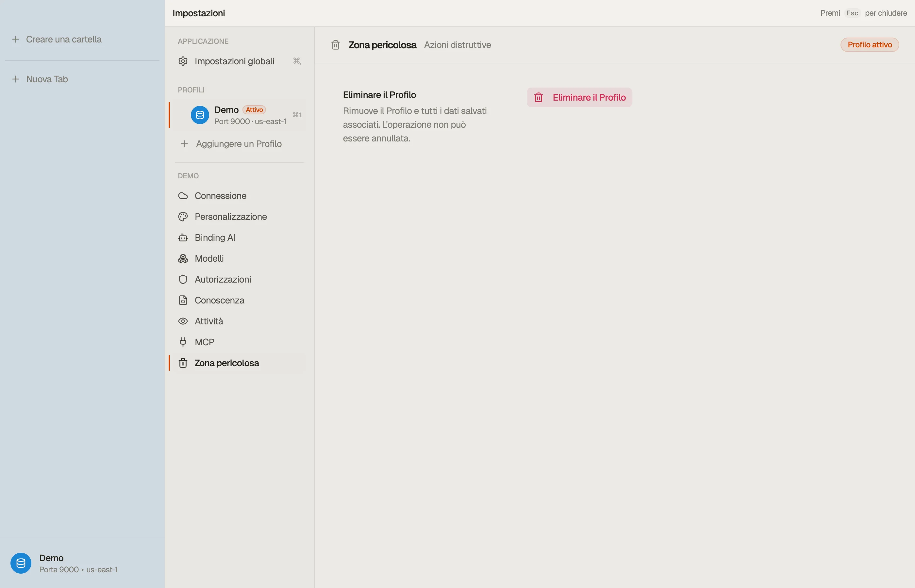The width and height of the screenshot is (915, 588).
Task: Select the Demo profile name in the Profili list
Action: pyautogui.click(x=226, y=110)
